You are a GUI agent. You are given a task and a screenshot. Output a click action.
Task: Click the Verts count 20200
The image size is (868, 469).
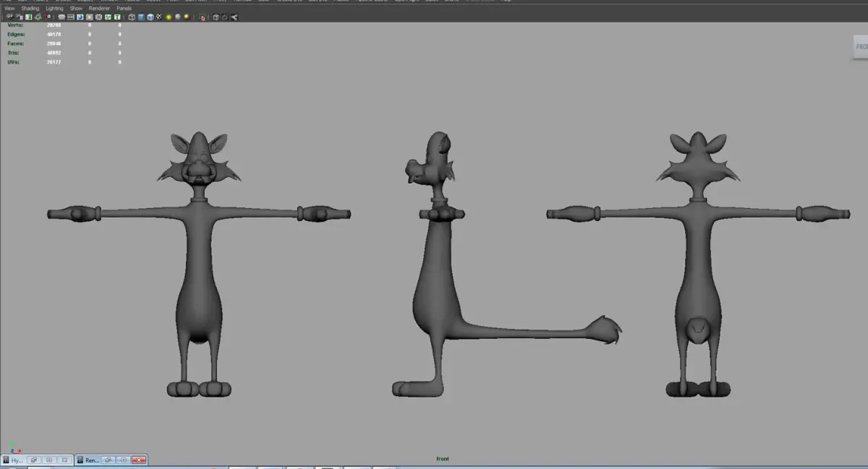click(x=55, y=25)
